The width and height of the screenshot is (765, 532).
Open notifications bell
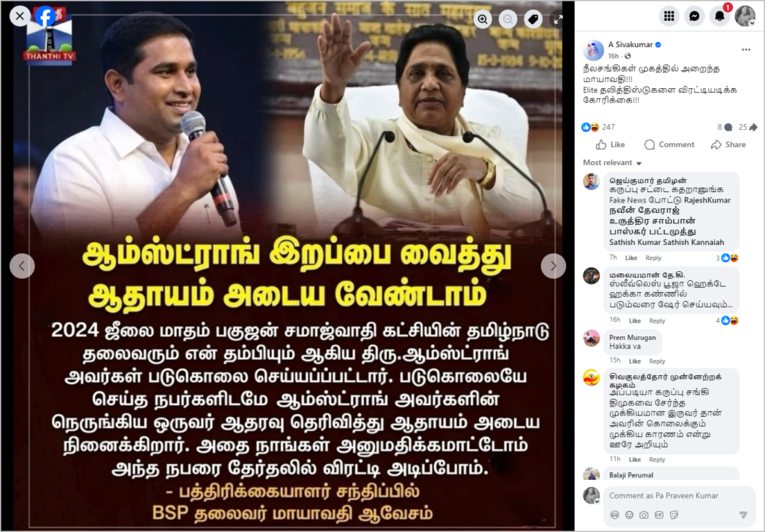(x=719, y=16)
